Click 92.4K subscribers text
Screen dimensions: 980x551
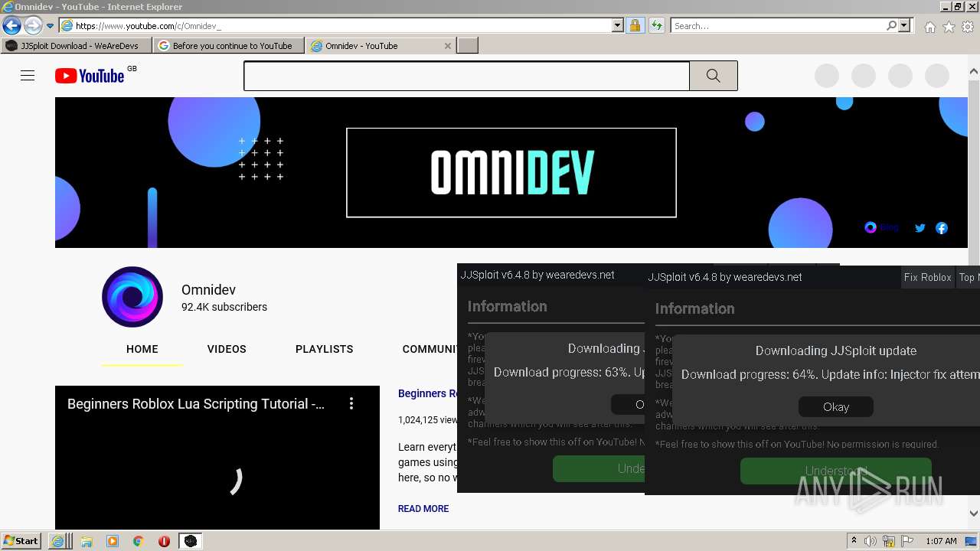224,307
